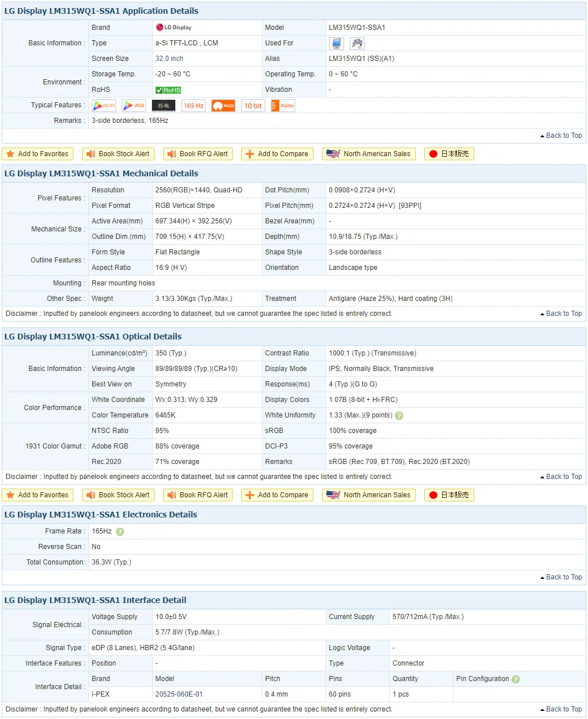Screen dimensions: 588x719
Task: Select the 1.07B (8-bit + Hi-FRC) display colors
Action: coord(363,400)
